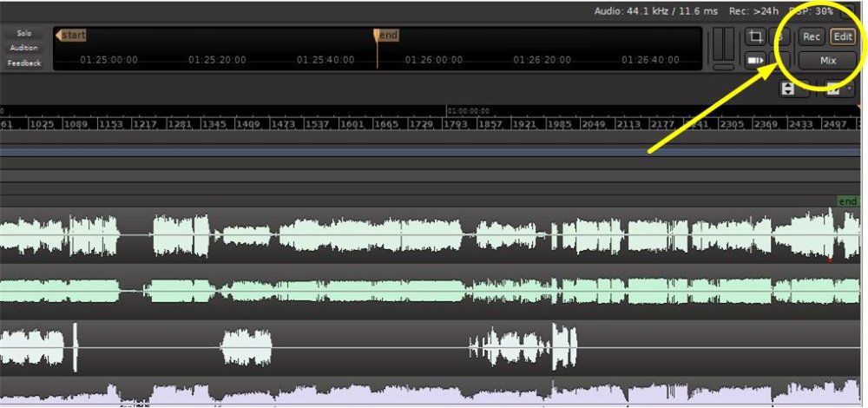Select the lavender waveform region on bottom track
Viewport: 868px width, 408px height.
[431, 392]
